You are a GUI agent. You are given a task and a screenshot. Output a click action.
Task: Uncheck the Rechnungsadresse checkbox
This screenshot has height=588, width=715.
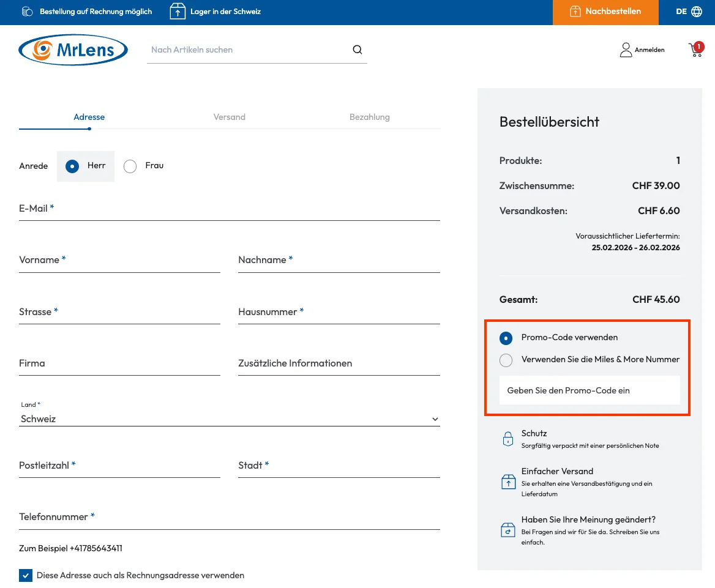click(x=25, y=575)
